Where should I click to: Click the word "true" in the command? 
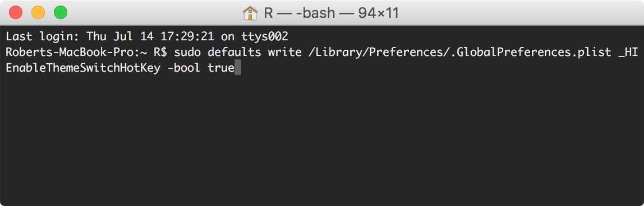click(221, 68)
